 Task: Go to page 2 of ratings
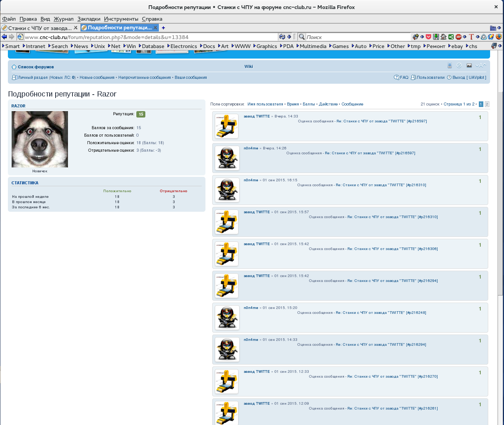pos(487,104)
